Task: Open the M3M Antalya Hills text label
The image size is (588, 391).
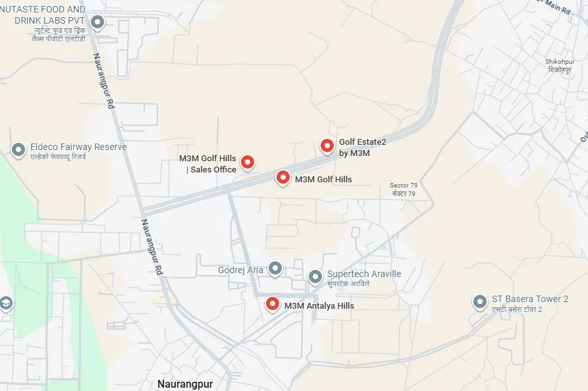Action: click(x=319, y=306)
